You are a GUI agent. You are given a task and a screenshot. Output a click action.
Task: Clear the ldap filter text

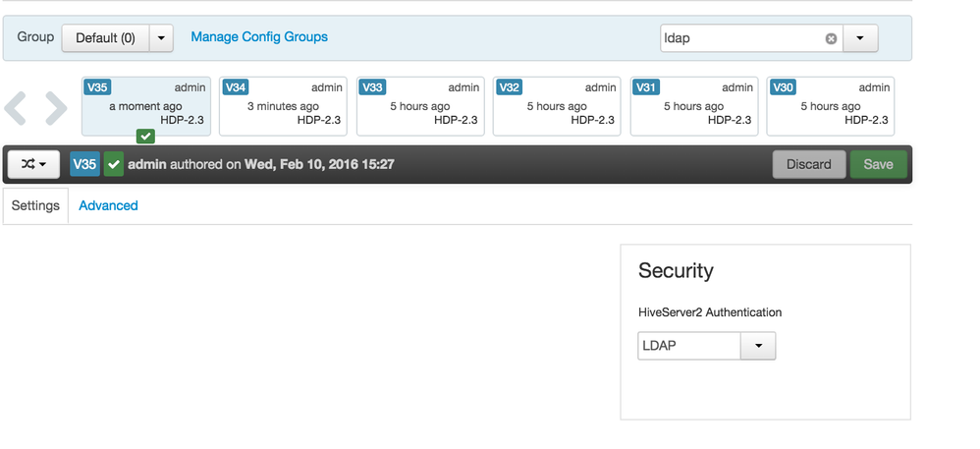pyautogui.click(x=831, y=38)
